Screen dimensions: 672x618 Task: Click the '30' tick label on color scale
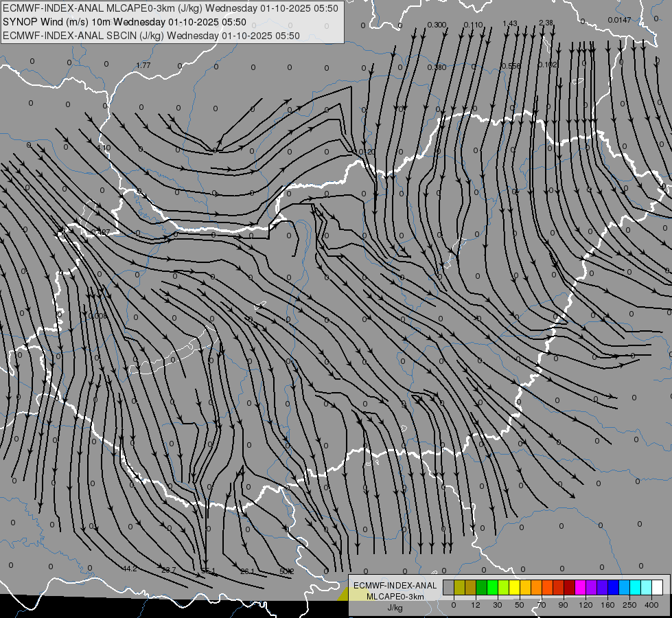(497, 605)
